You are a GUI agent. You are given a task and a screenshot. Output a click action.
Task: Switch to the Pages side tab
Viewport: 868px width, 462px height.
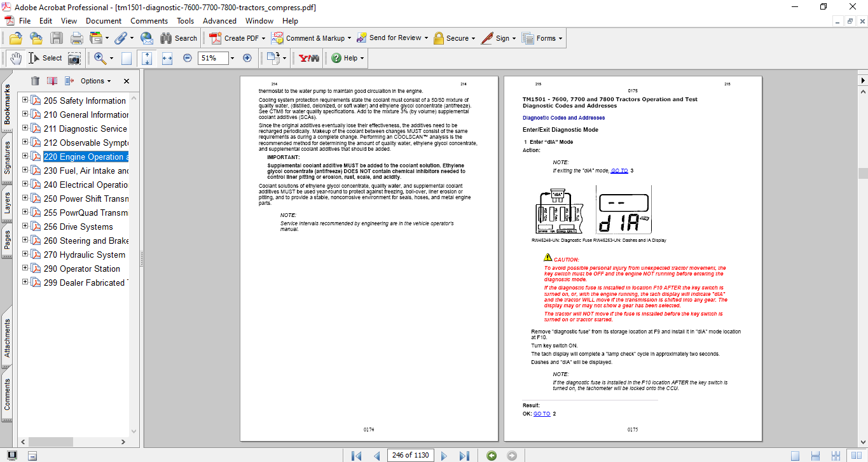[x=8, y=239]
